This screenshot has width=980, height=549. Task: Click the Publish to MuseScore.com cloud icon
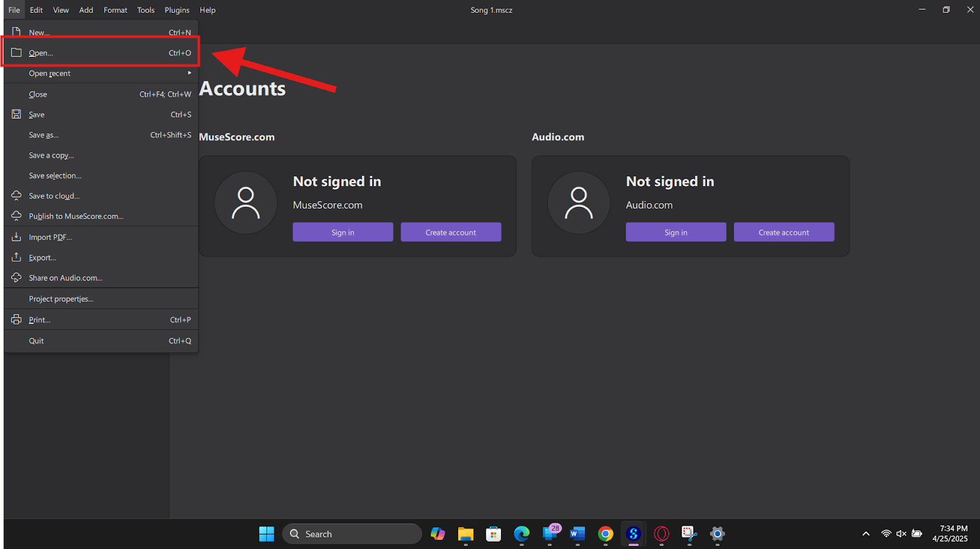17,216
